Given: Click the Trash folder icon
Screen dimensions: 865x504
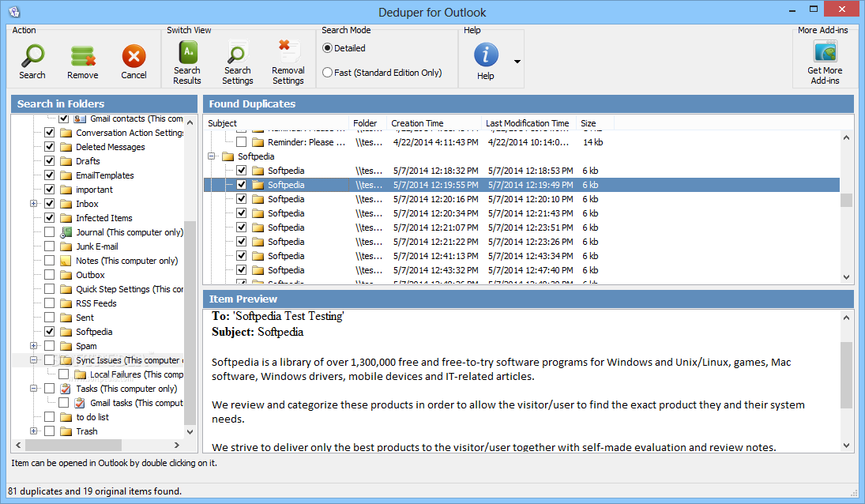Looking at the screenshot, I should (66, 431).
